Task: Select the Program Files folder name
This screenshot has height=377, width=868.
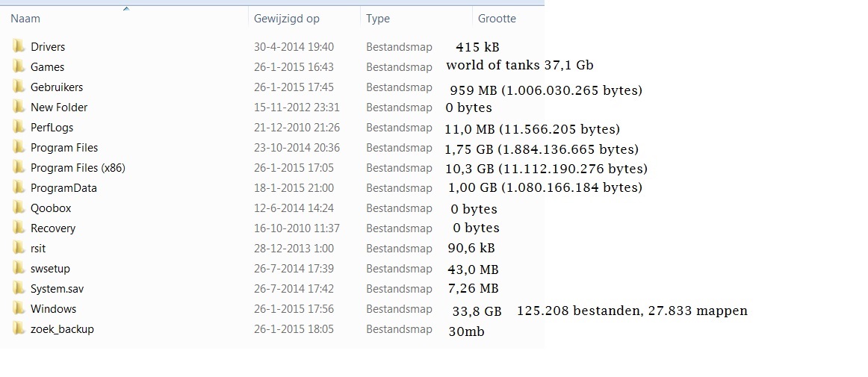Action: coord(64,148)
